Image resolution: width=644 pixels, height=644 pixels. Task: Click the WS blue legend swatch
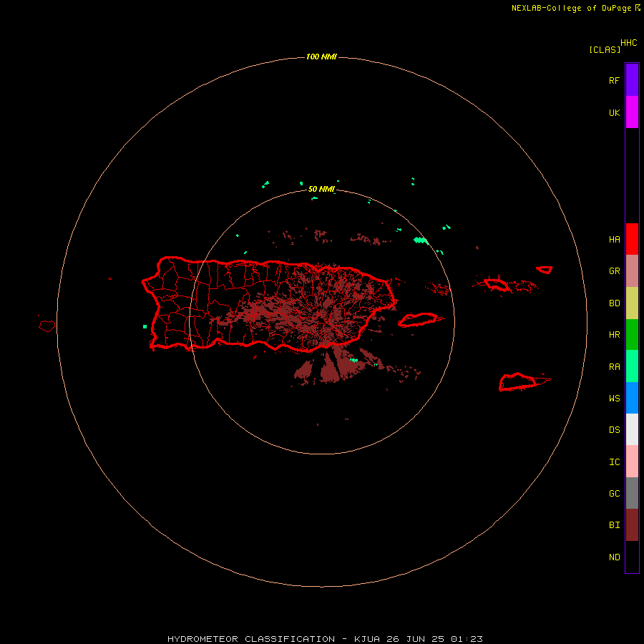(x=632, y=398)
